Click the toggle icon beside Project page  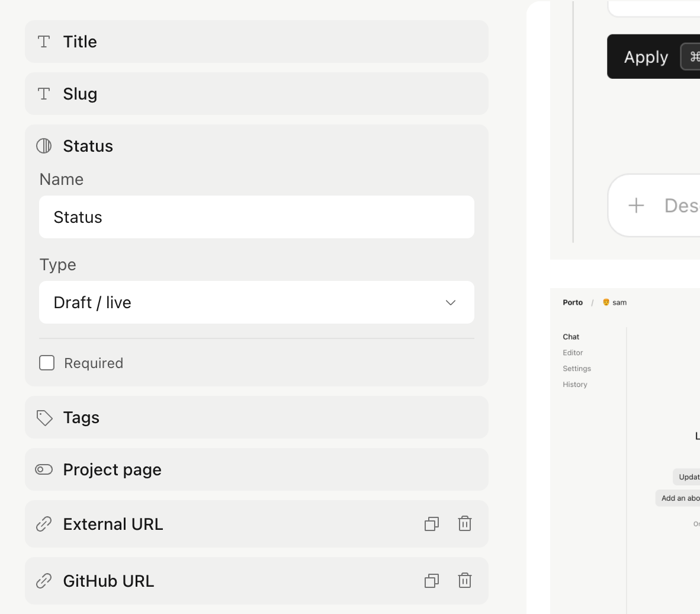[x=44, y=469]
